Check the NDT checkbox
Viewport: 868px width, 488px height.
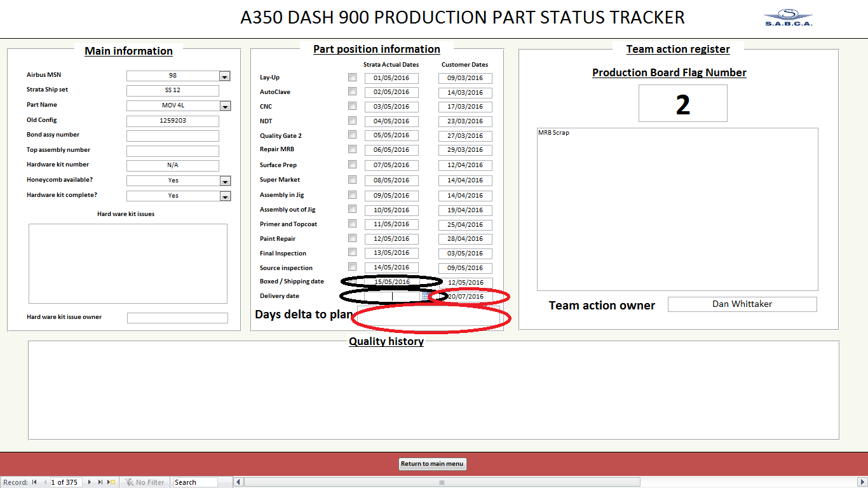click(352, 121)
